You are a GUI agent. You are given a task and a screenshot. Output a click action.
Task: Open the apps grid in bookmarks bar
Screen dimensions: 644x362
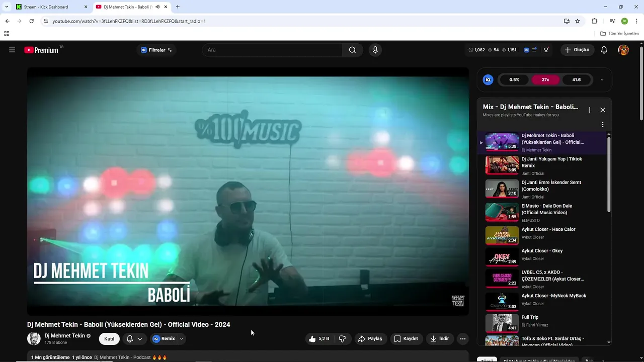(x=7, y=34)
